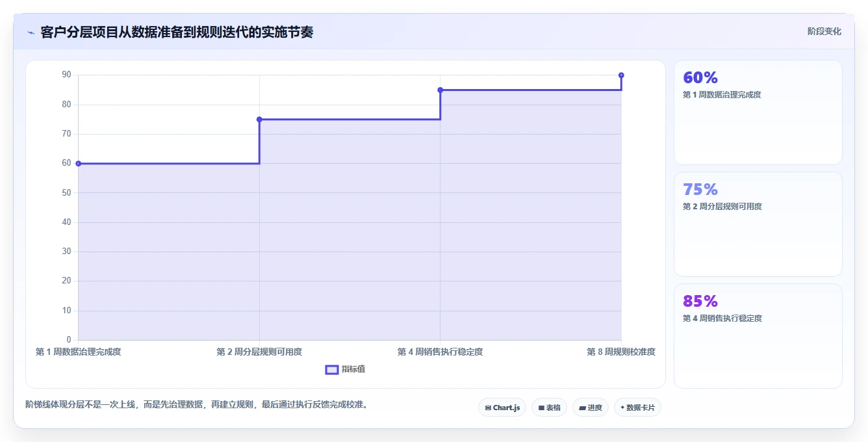Click x-axis label 第 8 周规则校准度
Viewport: 868px width, 442px height.
point(621,352)
